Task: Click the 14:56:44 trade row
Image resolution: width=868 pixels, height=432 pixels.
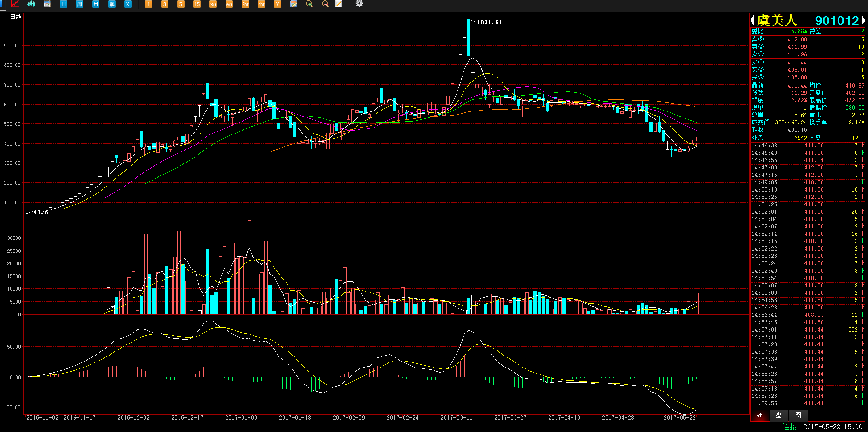Action: [x=808, y=315]
